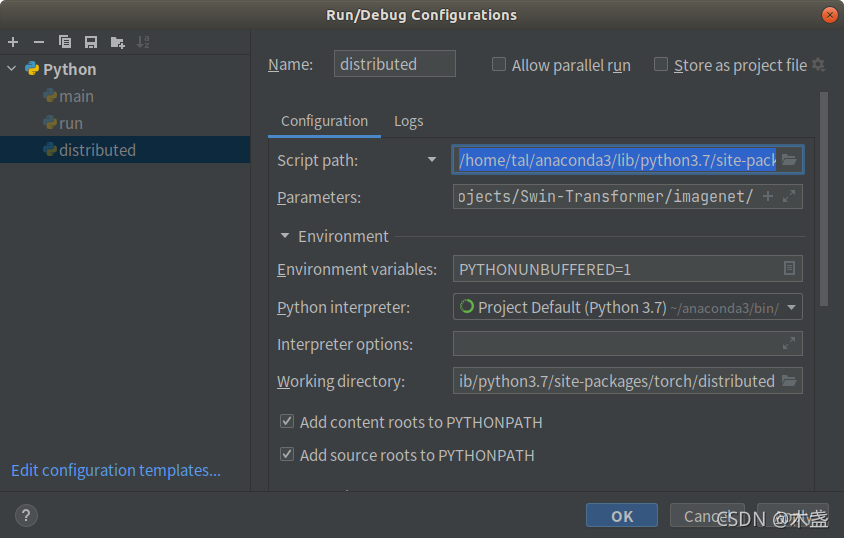The image size is (844, 538).
Task: Confirm with the OK button
Action: point(622,515)
